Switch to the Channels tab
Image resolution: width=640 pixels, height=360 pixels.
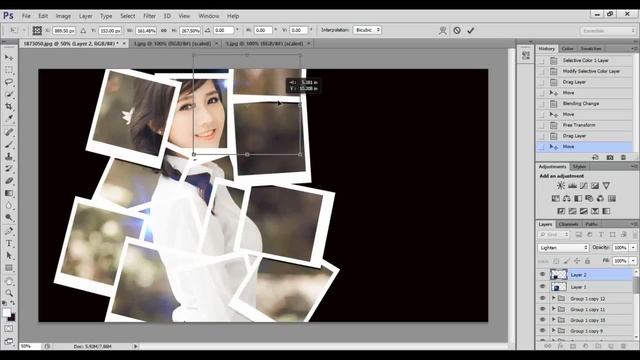pos(568,224)
